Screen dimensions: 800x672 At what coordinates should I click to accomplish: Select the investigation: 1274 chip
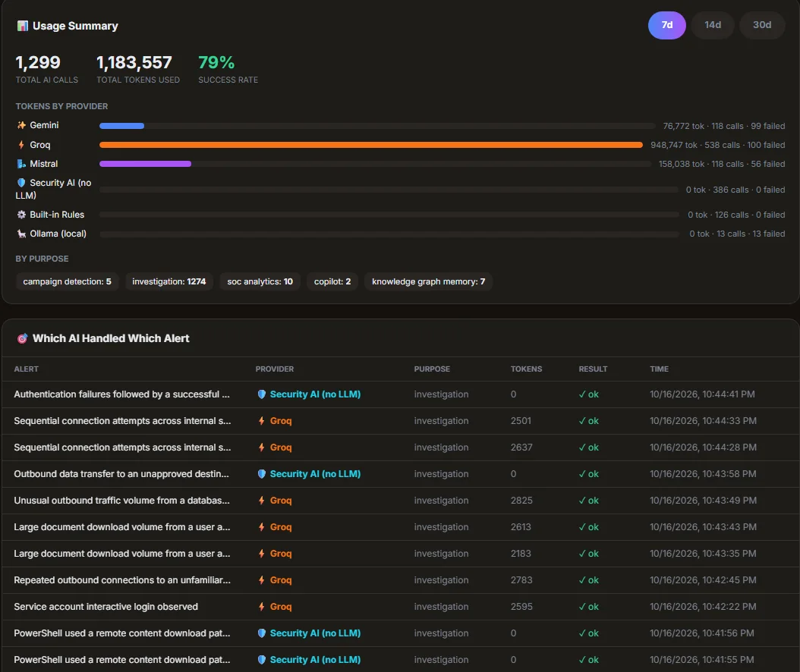tap(169, 281)
